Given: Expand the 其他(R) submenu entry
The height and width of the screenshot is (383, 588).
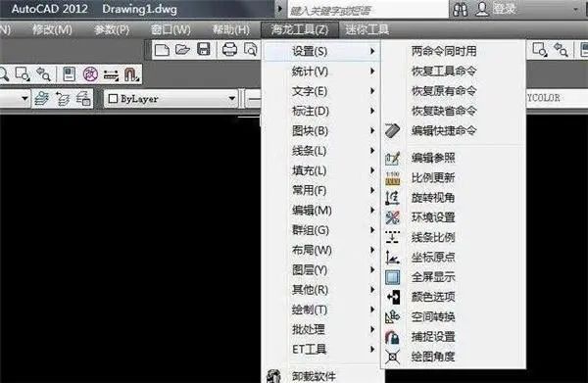Looking at the screenshot, I should 321,289.
